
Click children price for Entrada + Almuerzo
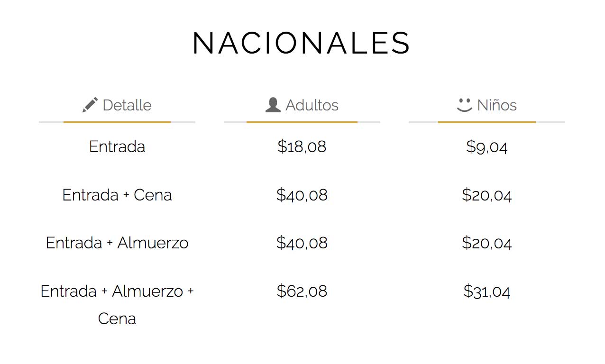tap(487, 243)
